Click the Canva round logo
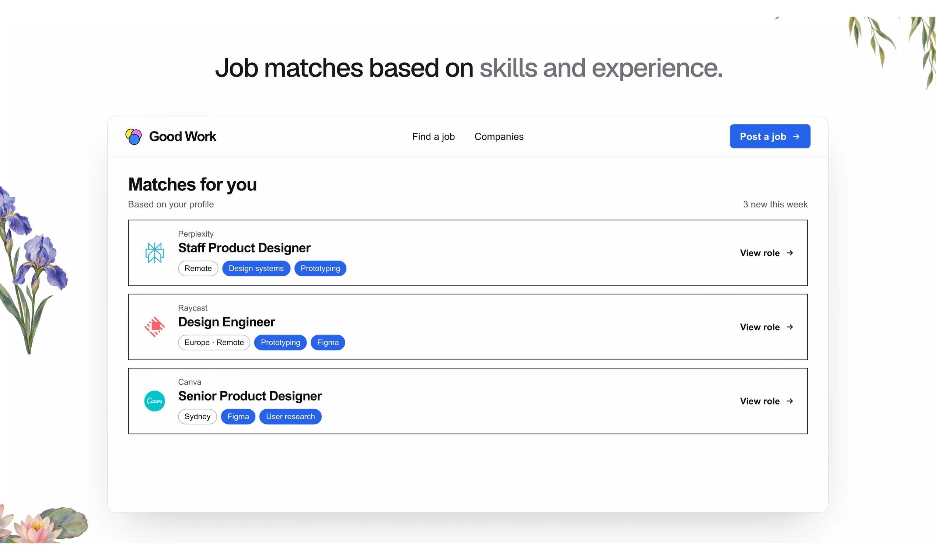 [154, 401]
